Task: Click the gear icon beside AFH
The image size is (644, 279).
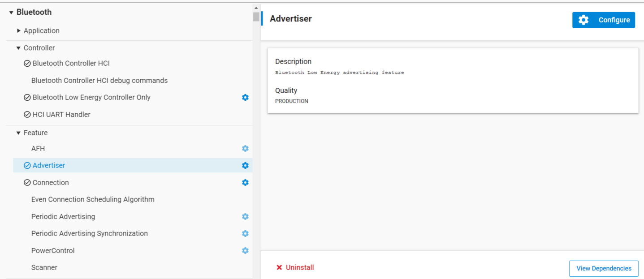Action: click(x=245, y=149)
